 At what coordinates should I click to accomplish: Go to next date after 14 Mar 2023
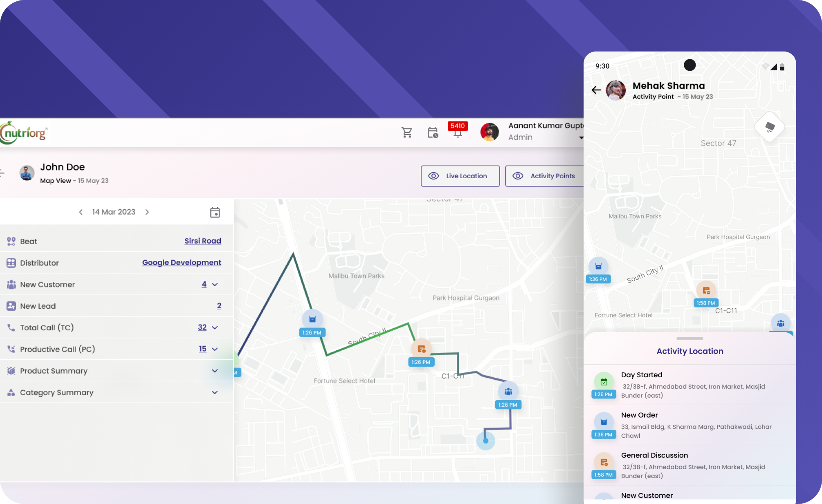(x=147, y=212)
